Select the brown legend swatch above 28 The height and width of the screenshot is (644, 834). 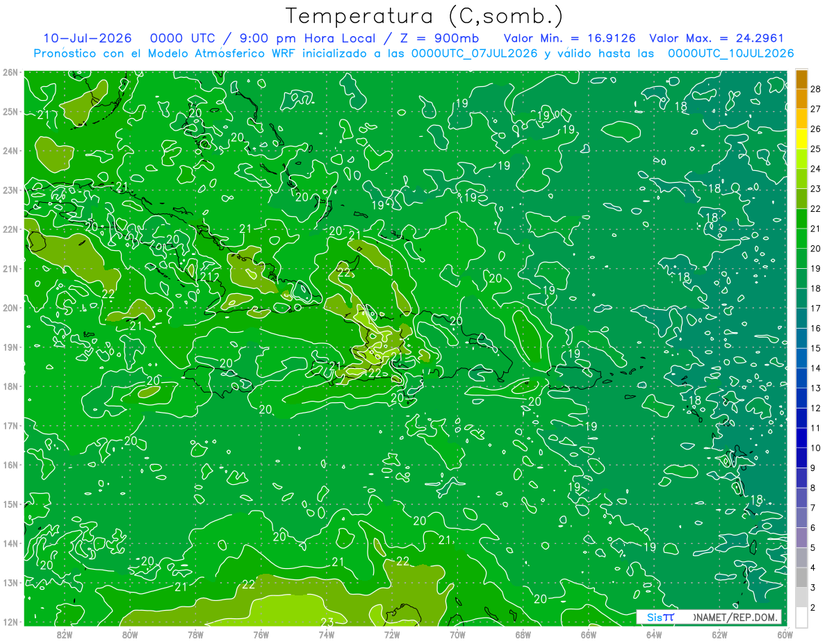[x=801, y=79]
